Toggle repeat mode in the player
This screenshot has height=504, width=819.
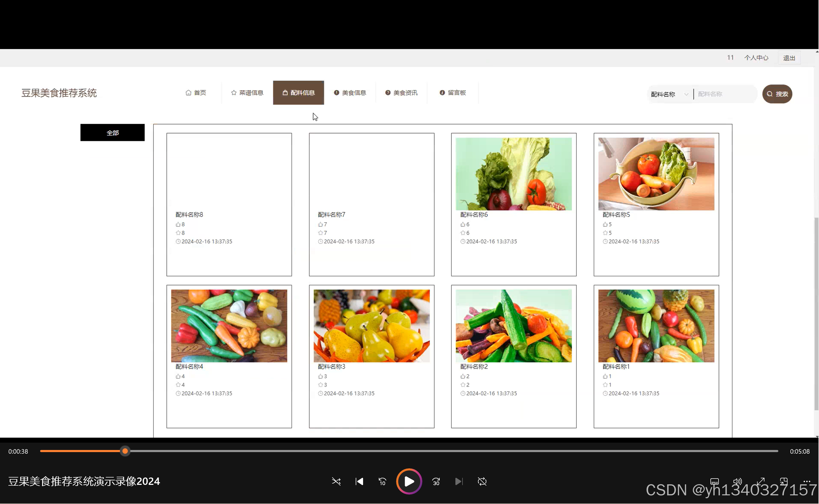click(x=482, y=481)
